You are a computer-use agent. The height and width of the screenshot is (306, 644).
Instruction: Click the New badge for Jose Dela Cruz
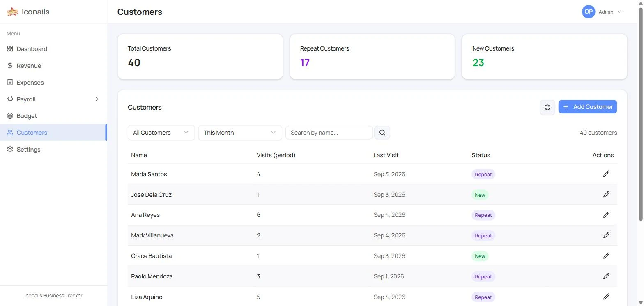click(x=480, y=195)
